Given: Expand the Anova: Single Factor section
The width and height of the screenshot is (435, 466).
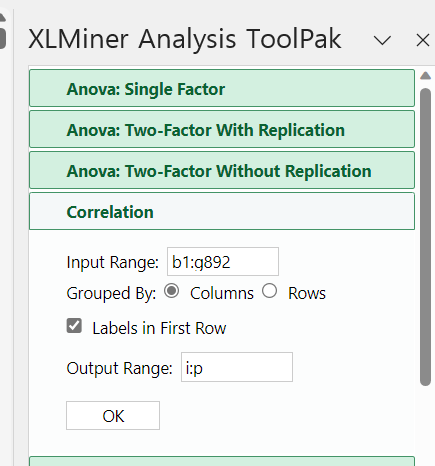Looking at the screenshot, I should pos(222,88).
